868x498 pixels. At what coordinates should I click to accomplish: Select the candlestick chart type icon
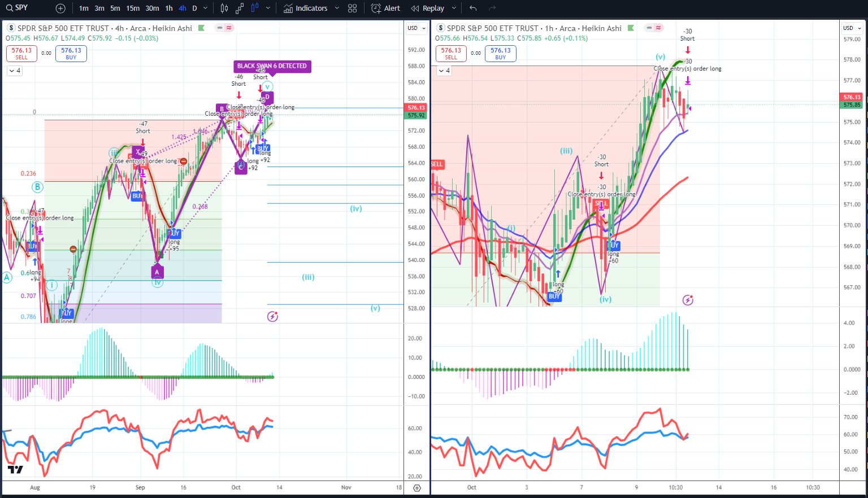coord(224,8)
